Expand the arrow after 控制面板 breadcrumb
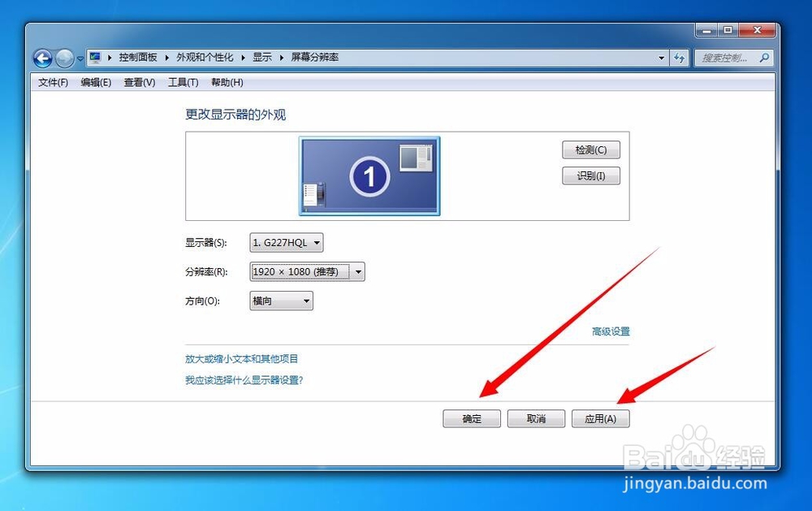 pos(166,58)
